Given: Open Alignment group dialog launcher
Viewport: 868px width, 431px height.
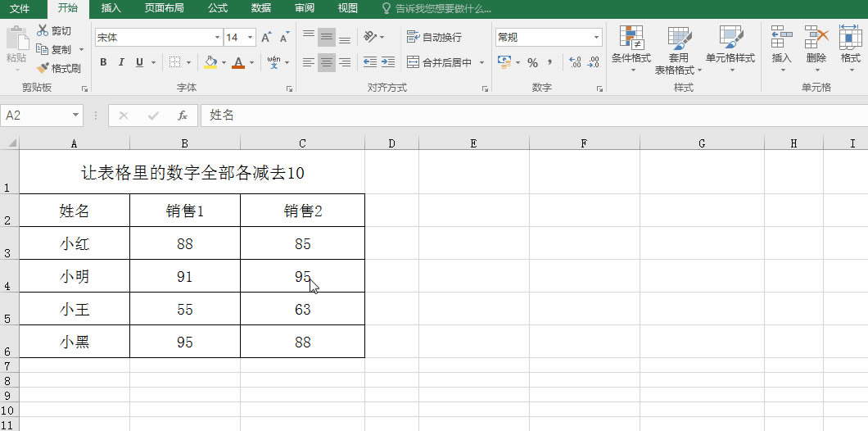Looking at the screenshot, I should click(485, 88).
